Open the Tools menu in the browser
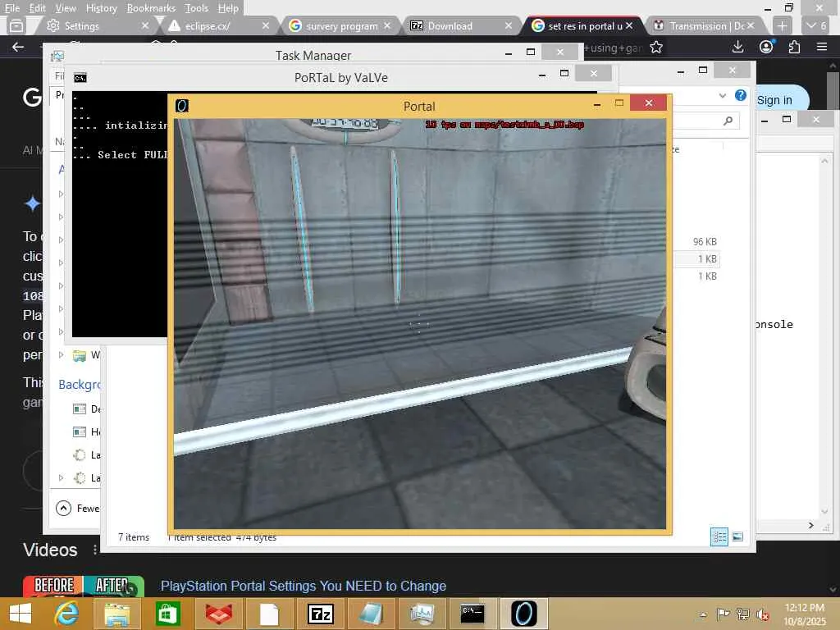This screenshot has height=630, width=840. pyautogui.click(x=197, y=8)
